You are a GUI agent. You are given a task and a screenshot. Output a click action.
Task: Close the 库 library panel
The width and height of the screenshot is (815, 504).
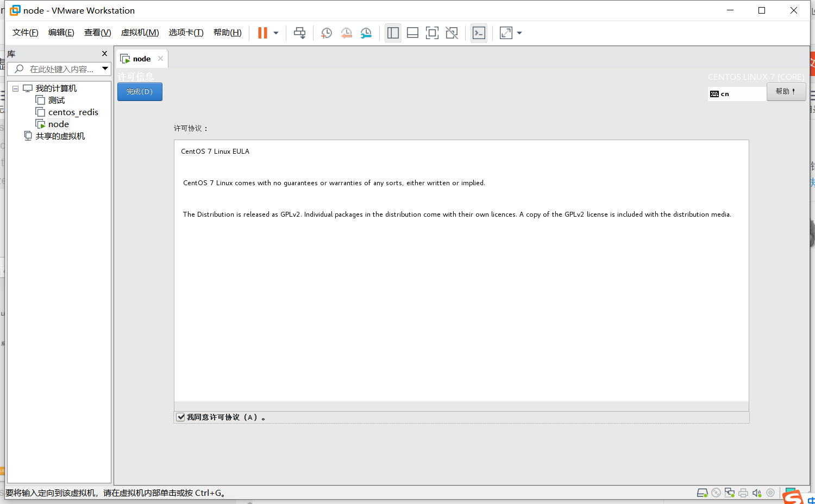click(x=104, y=54)
